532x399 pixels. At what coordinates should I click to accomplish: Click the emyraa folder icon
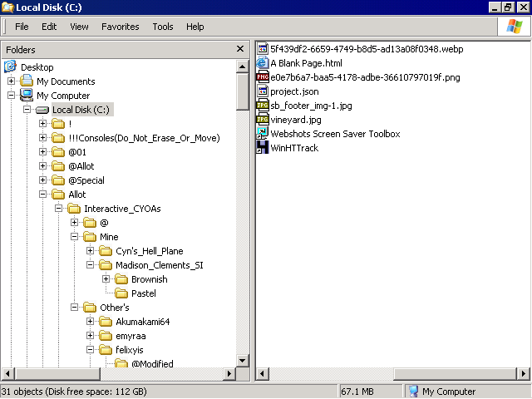[106, 336]
